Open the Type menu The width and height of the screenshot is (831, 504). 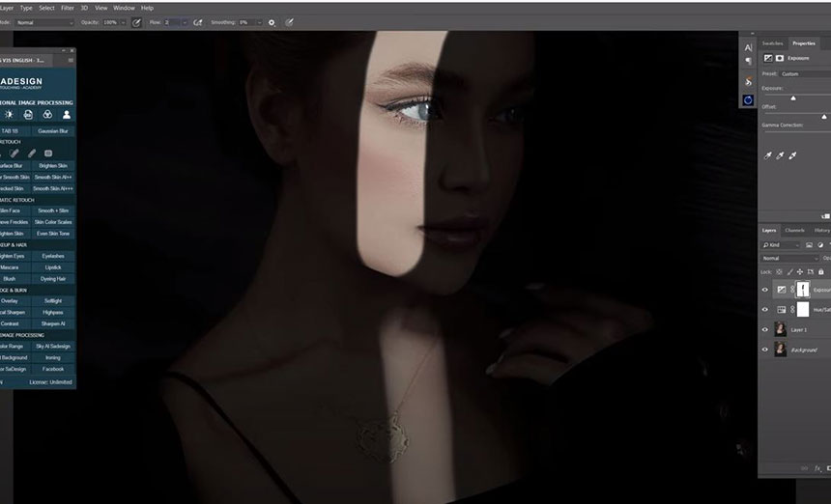(26, 8)
